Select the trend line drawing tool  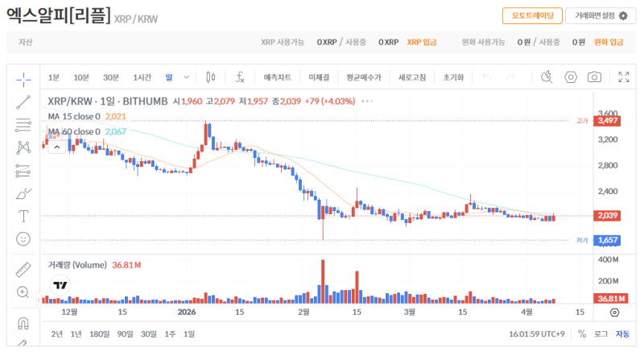pos(23,102)
